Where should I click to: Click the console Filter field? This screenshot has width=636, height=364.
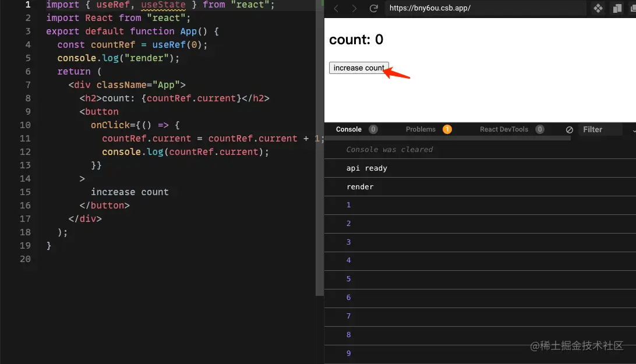600,129
